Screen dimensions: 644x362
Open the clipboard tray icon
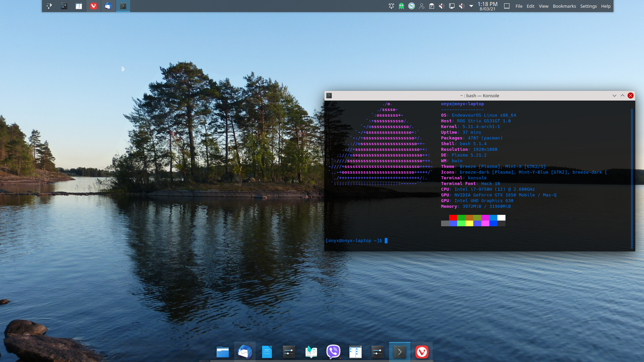tap(432, 6)
